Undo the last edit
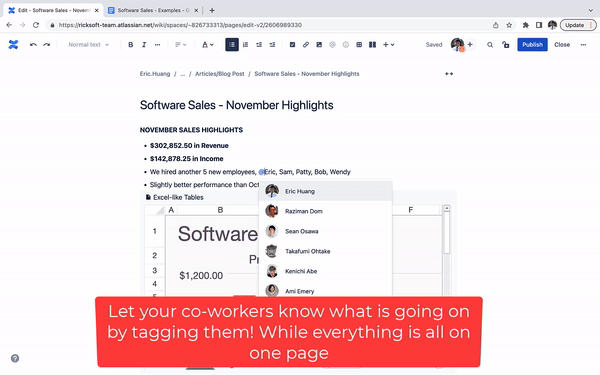Image resolution: width=600 pixels, height=375 pixels. pos(33,45)
